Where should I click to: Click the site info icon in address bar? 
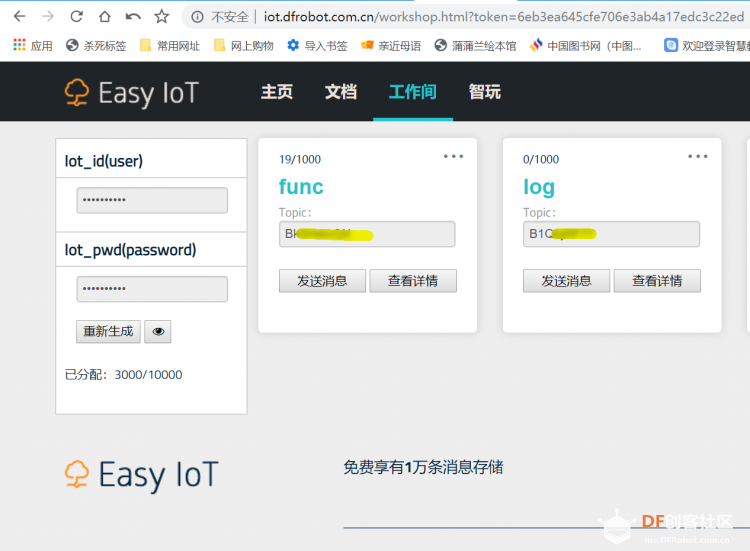coord(197,17)
